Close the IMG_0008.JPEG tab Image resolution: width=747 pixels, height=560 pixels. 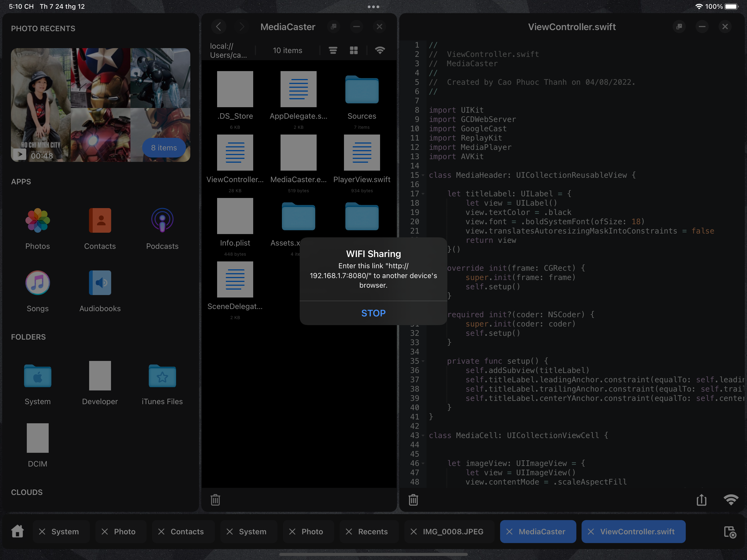(413, 531)
